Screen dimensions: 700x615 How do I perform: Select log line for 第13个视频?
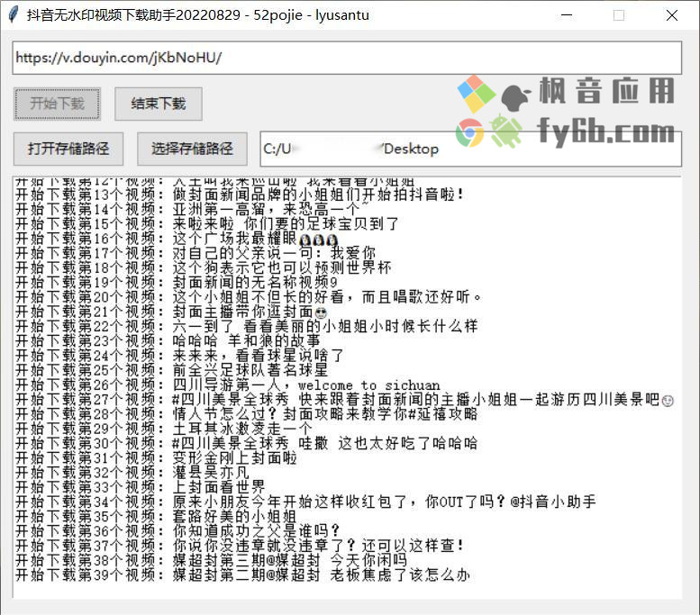pos(241,194)
